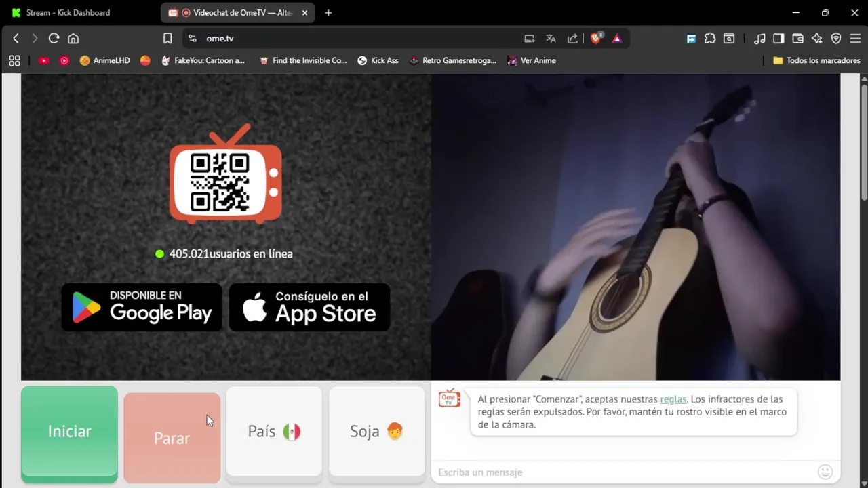This screenshot has width=868, height=488.
Task: Open the page translate icon
Action: click(x=551, y=39)
